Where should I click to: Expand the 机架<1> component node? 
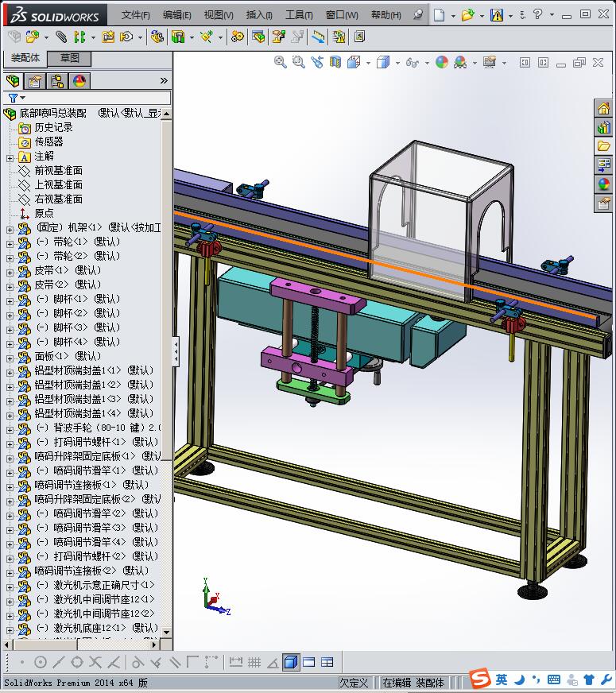pos(10,230)
